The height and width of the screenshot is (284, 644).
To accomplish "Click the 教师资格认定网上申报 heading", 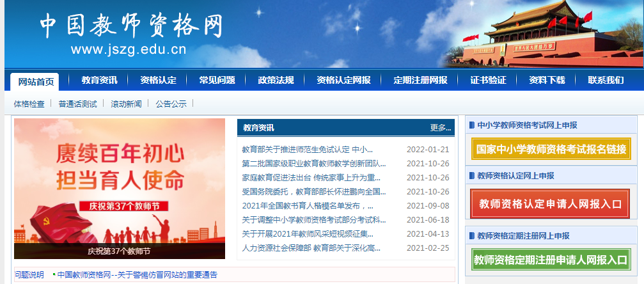I will 516,176.
